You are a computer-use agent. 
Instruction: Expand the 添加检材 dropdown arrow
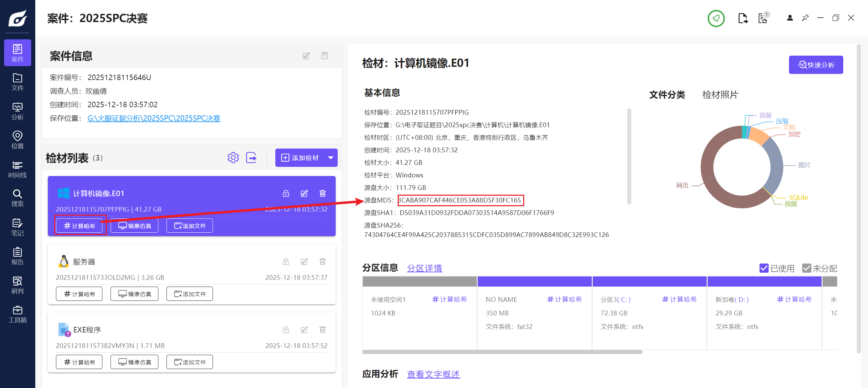pos(331,158)
